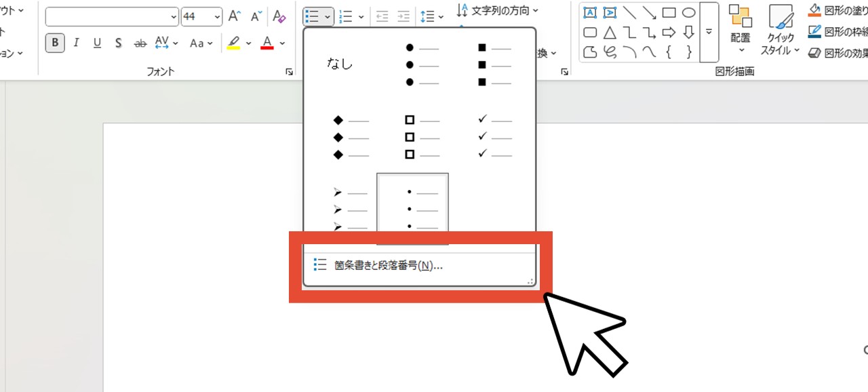This screenshot has height=392, width=868.
Task: Open highlight color dropdown arrow
Action: coord(248,43)
